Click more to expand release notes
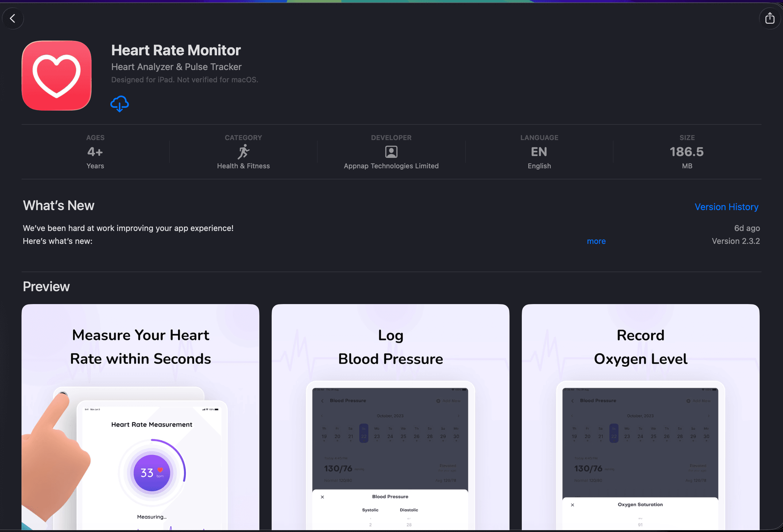 596,241
